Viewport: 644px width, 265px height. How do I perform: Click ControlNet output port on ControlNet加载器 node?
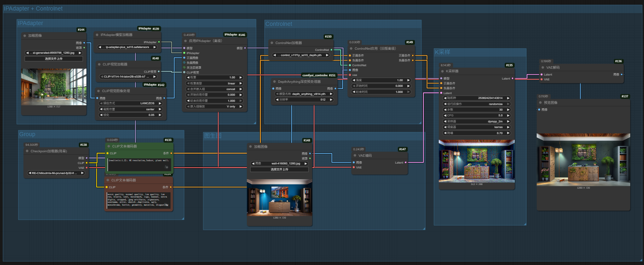click(331, 50)
